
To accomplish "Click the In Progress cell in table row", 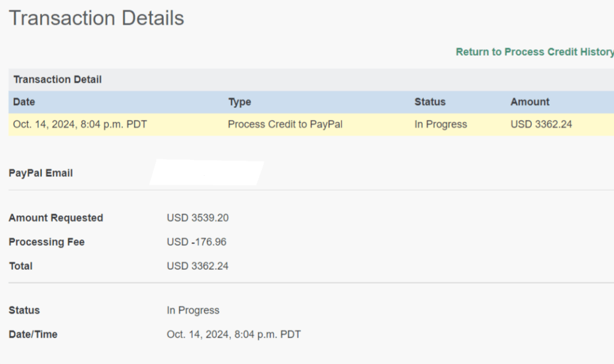I will click(441, 125).
